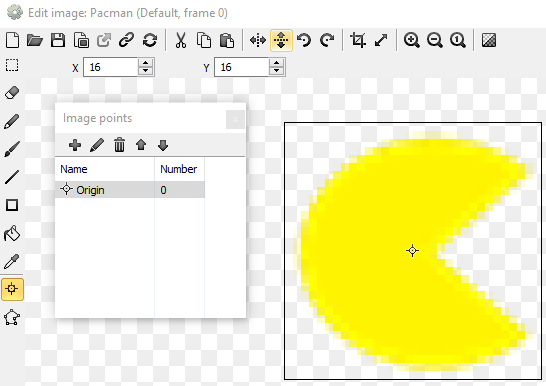Click the Number column header
546x386 pixels.
(x=179, y=169)
